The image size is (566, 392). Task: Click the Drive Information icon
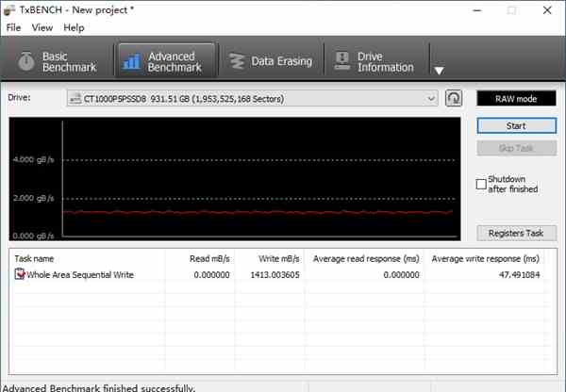[x=341, y=62]
